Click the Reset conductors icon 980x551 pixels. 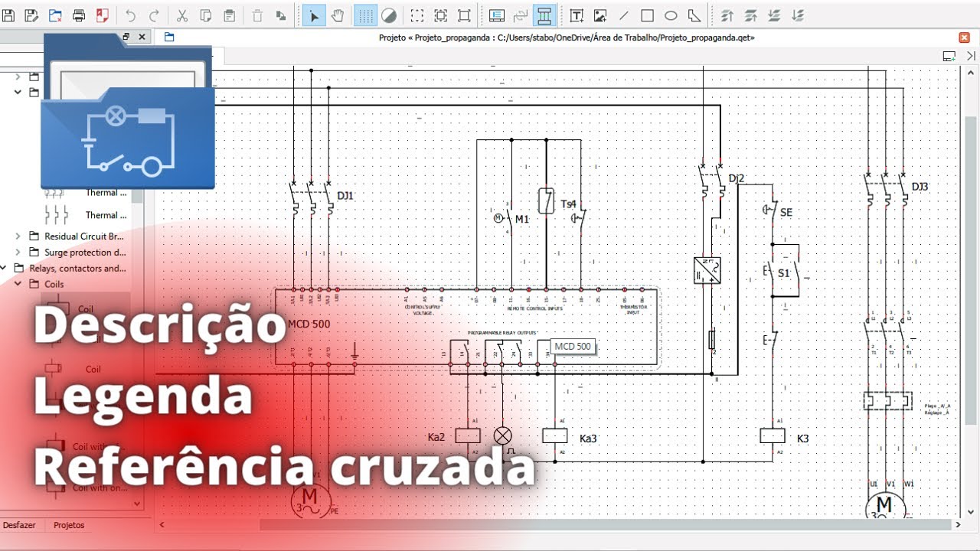[x=521, y=15]
